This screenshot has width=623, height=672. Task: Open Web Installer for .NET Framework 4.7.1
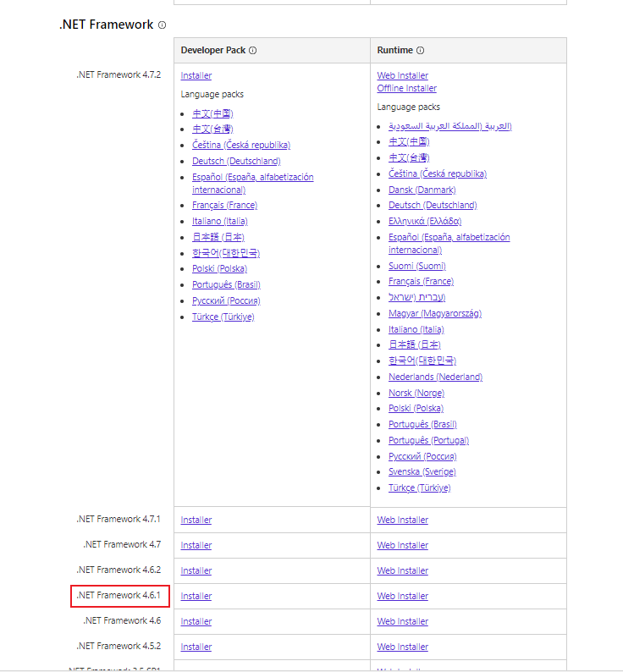[403, 520]
